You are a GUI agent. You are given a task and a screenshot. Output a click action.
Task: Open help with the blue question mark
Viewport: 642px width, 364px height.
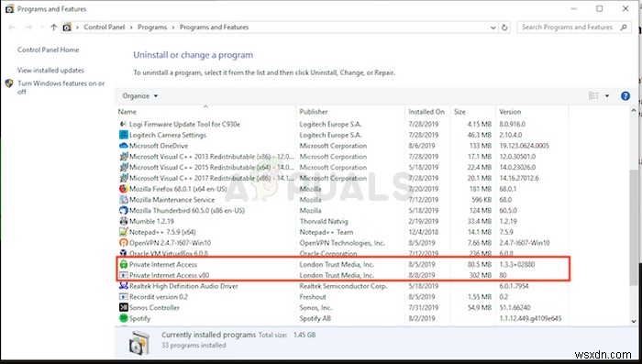pyautogui.click(x=625, y=95)
